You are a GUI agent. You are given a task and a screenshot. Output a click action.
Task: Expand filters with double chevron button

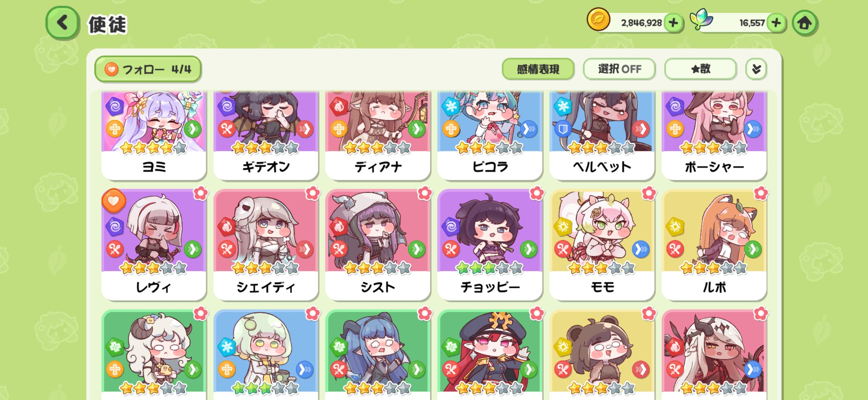click(756, 69)
